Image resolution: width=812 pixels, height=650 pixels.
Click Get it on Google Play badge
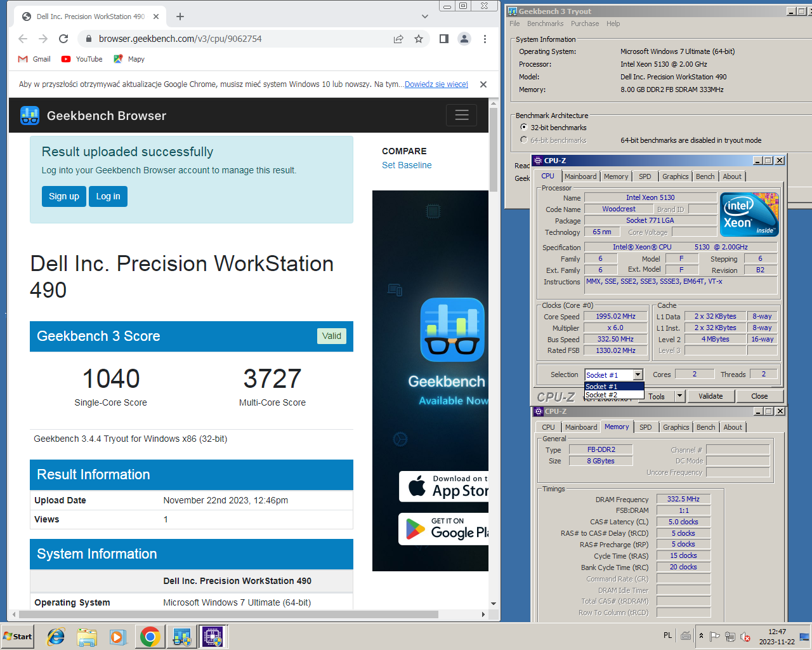click(x=444, y=529)
